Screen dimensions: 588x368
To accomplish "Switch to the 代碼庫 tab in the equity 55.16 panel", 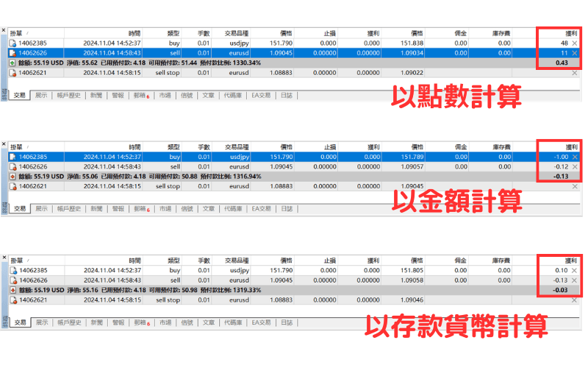I will point(233,322).
